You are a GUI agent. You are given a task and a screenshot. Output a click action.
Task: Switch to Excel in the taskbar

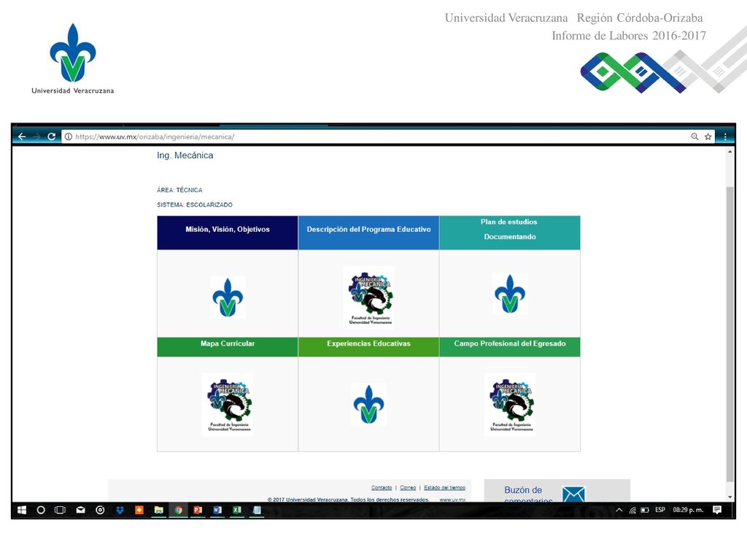(x=237, y=510)
